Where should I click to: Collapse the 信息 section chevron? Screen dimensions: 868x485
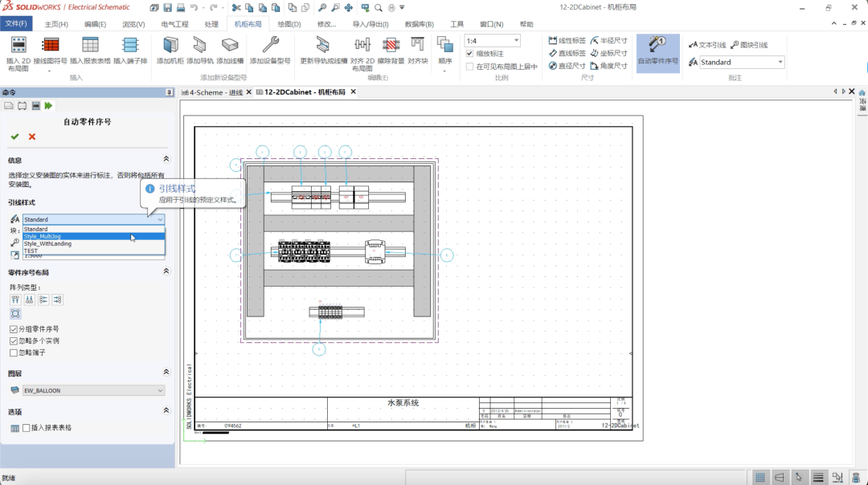(166, 158)
